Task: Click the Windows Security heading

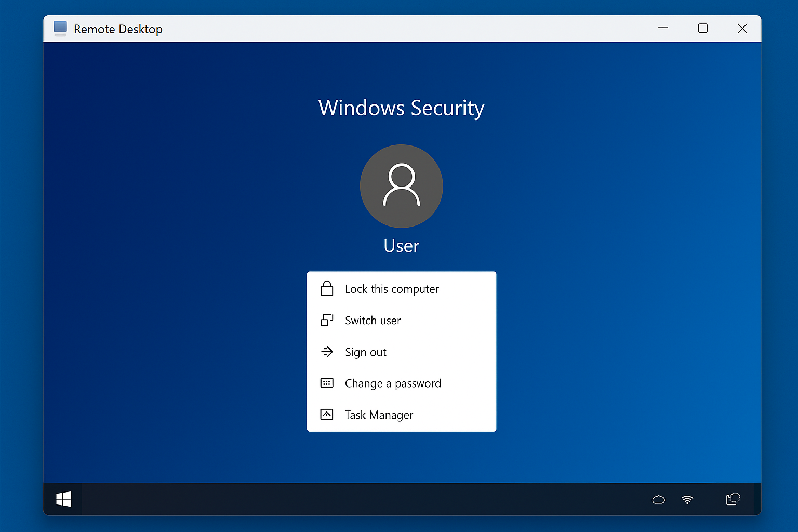Action: [x=401, y=108]
